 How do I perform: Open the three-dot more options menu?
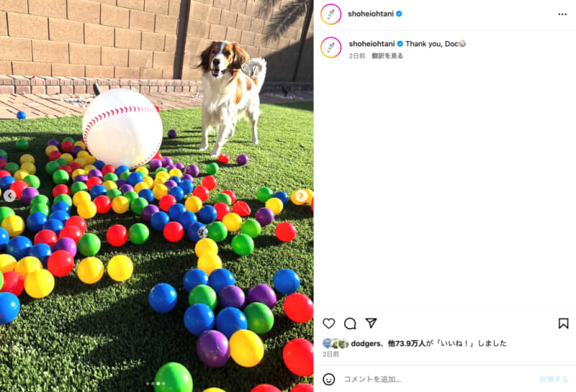click(x=562, y=14)
